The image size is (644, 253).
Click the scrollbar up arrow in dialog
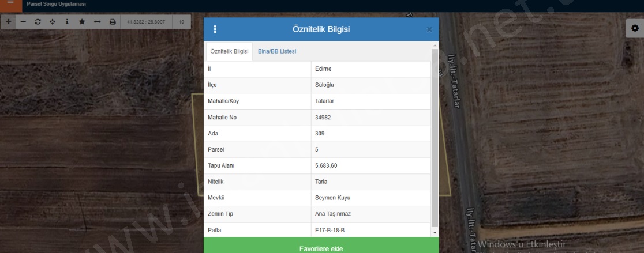tap(435, 44)
